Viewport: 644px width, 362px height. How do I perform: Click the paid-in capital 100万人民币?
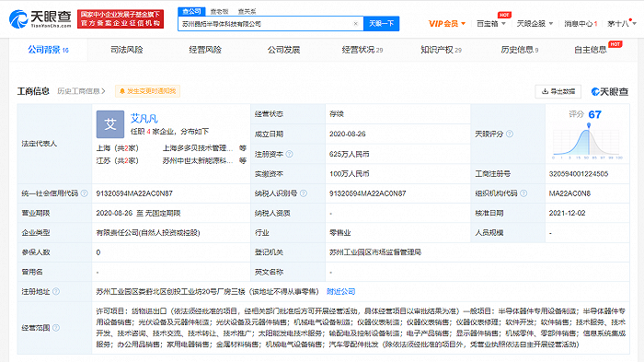[x=349, y=173]
